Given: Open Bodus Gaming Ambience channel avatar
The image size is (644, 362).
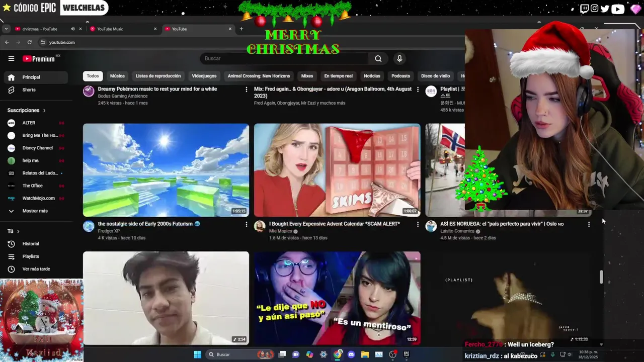Looking at the screenshot, I should coord(89,91).
